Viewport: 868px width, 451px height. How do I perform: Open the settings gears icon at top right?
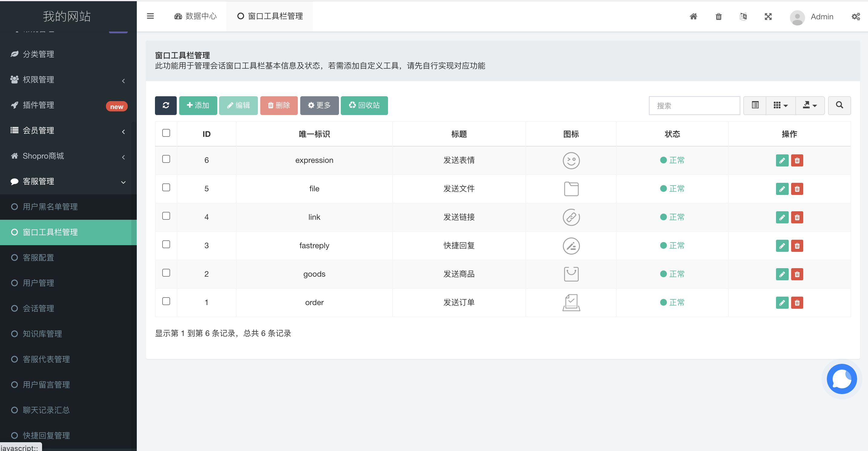856,17
